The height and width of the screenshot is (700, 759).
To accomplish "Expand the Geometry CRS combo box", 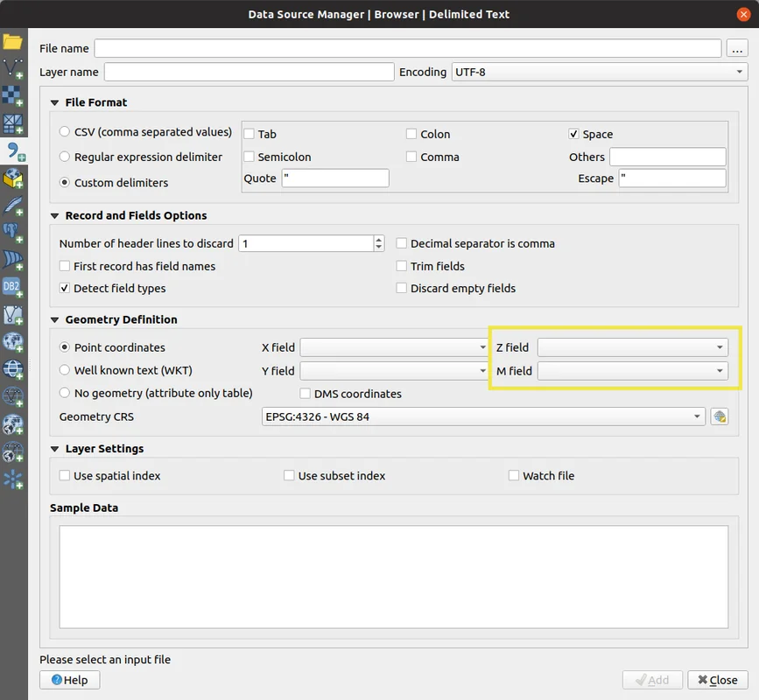I will [x=483, y=417].
